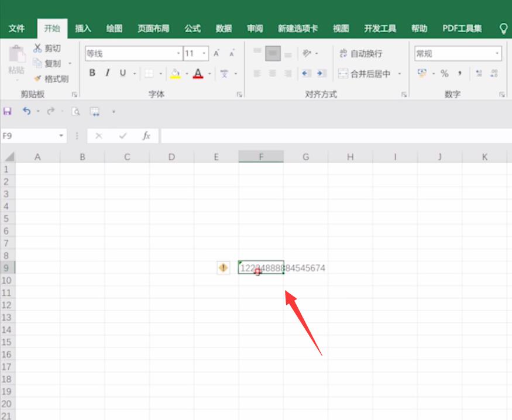Click the Paste clipboard icon
Screen dimensions: 512x420
pyautogui.click(x=17, y=54)
